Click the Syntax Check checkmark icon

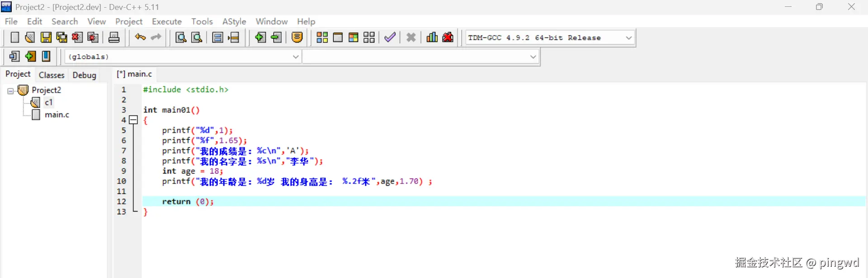point(390,38)
